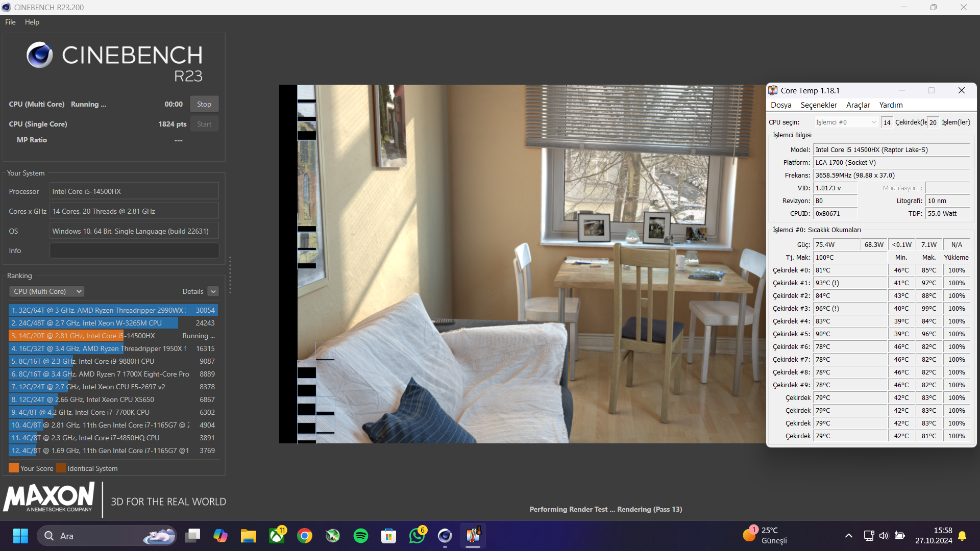Click the Core Temp title bar icon
This screenshot has width=980, height=551.
tap(773, 90)
